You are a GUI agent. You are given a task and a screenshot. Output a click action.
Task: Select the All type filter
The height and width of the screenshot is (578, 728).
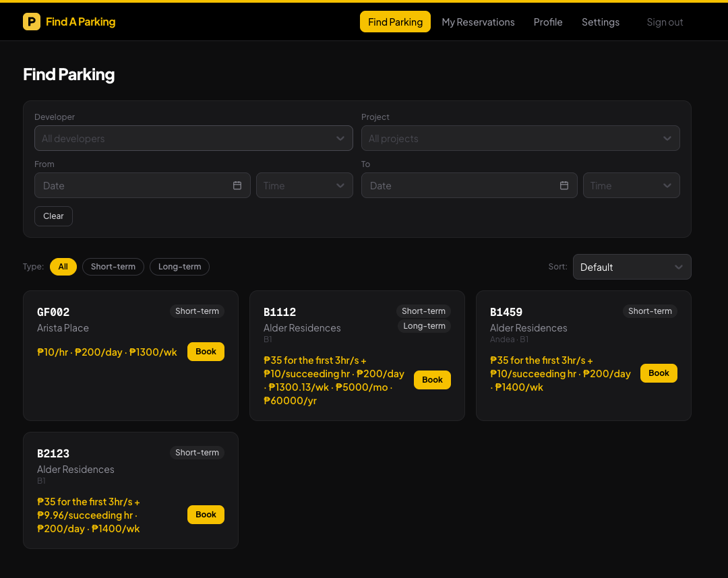63,267
